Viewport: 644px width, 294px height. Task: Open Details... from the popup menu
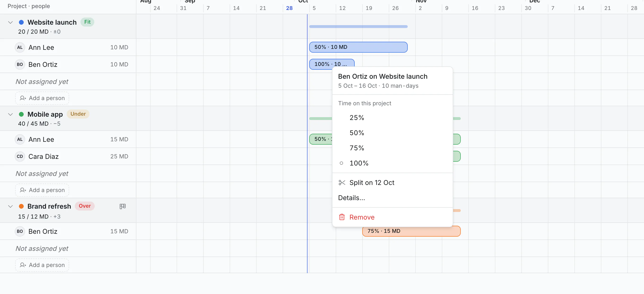click(393, 198)
